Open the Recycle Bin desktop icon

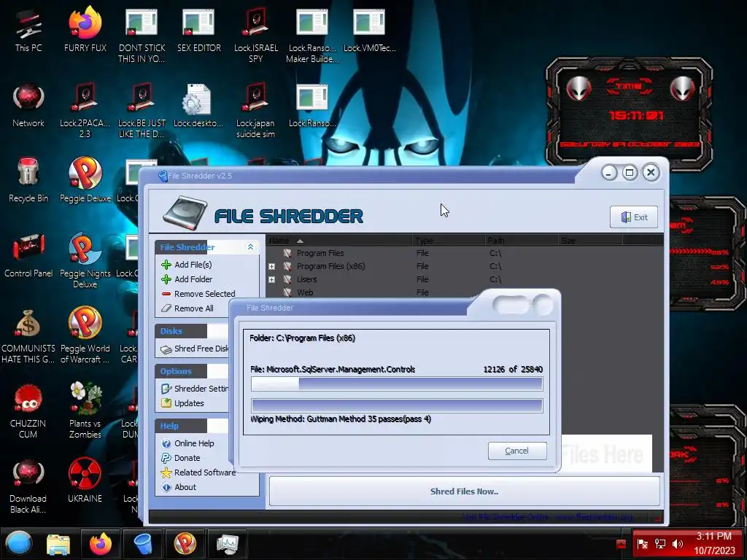tap(28, 181)
